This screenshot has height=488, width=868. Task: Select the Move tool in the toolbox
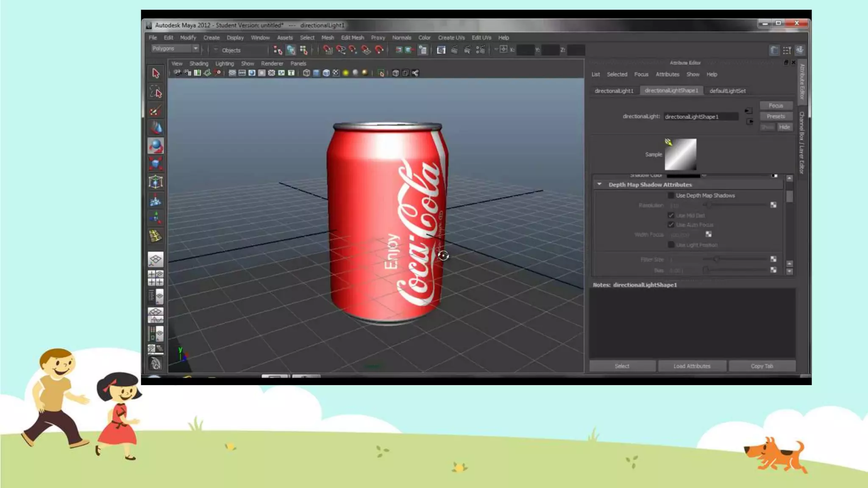point(156,128)
